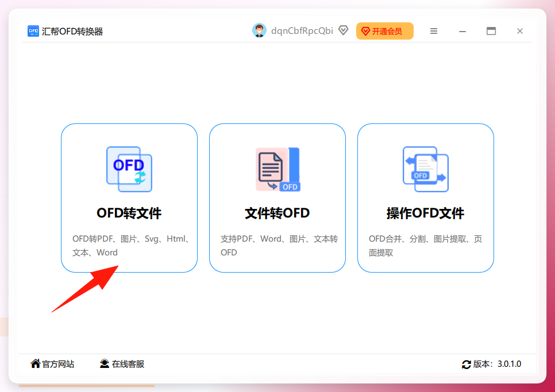Click the customer service headset icon
The height and width of the screenshot is (392, 555).
[105, 364]
